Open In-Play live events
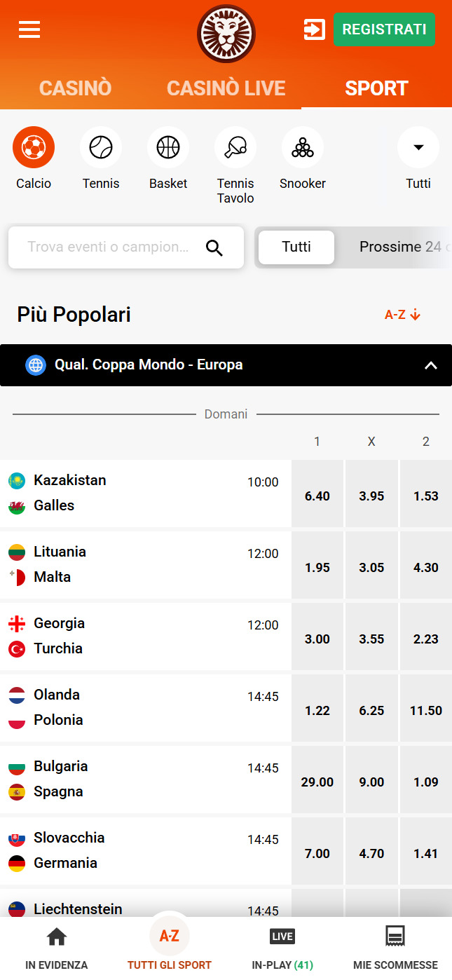 (282, 949)
